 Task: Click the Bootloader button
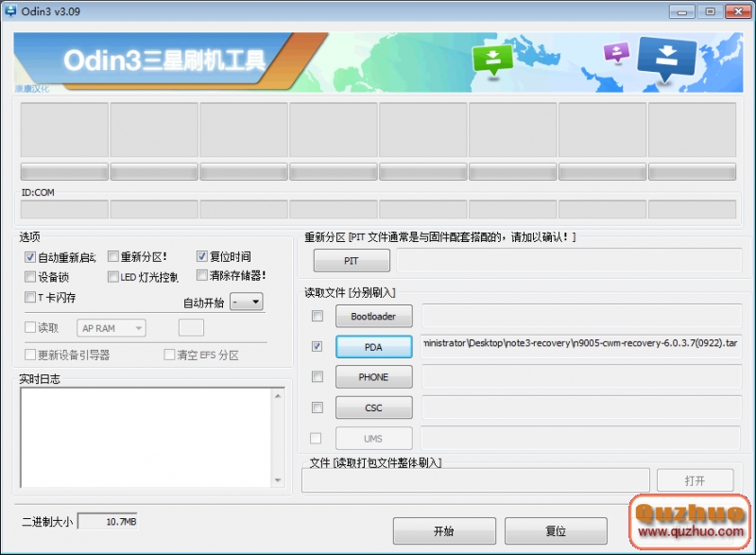373,317
